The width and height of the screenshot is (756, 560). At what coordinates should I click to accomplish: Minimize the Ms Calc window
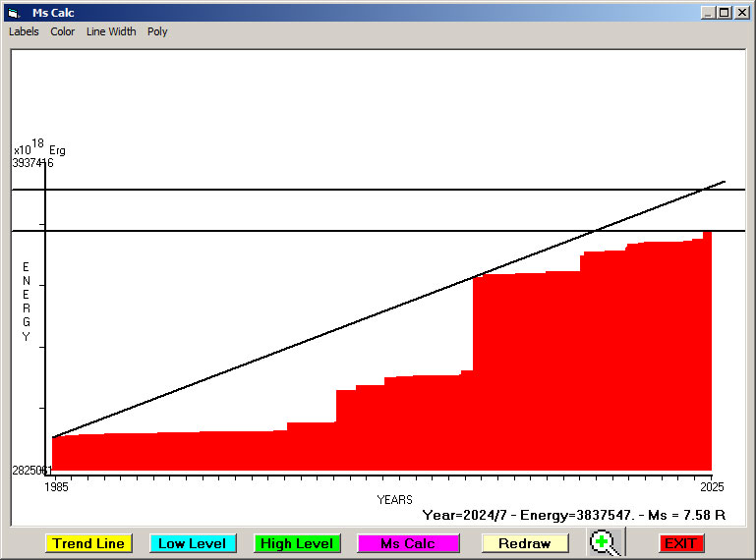tap(708, 13)
